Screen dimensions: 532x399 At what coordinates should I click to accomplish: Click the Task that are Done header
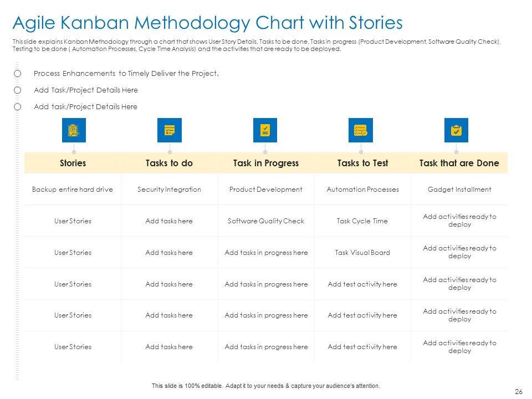459,163
